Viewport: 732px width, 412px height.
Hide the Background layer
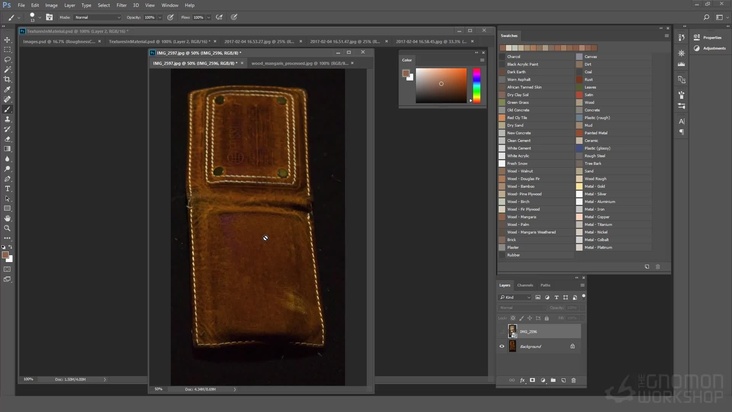[x=503, y=346]
